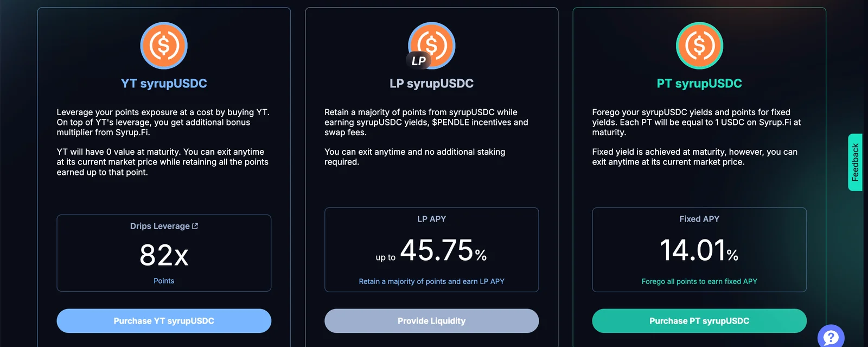The width and height of the screenshot is (868, 347).
Task: Click 'Forego all points to earn fixed APY'
Action: [699, 281]
